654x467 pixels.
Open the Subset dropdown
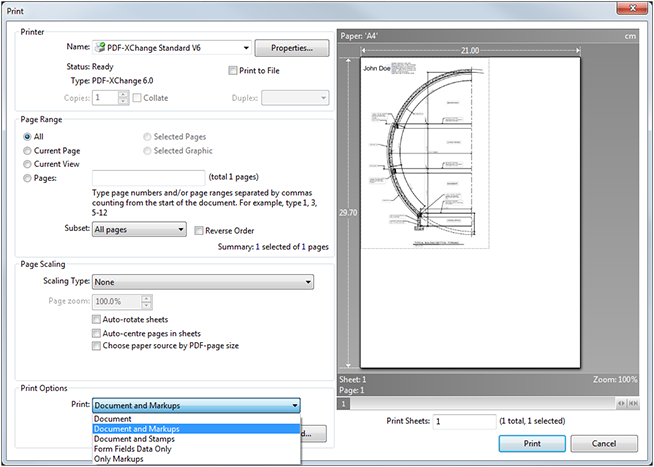pos(139,229)
